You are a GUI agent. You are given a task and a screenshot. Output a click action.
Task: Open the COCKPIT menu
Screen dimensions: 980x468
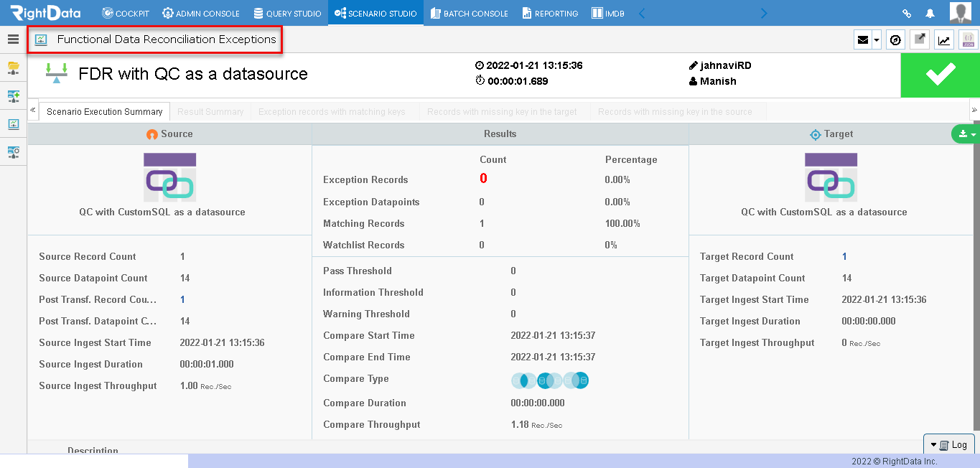click(x=125, y=13)
